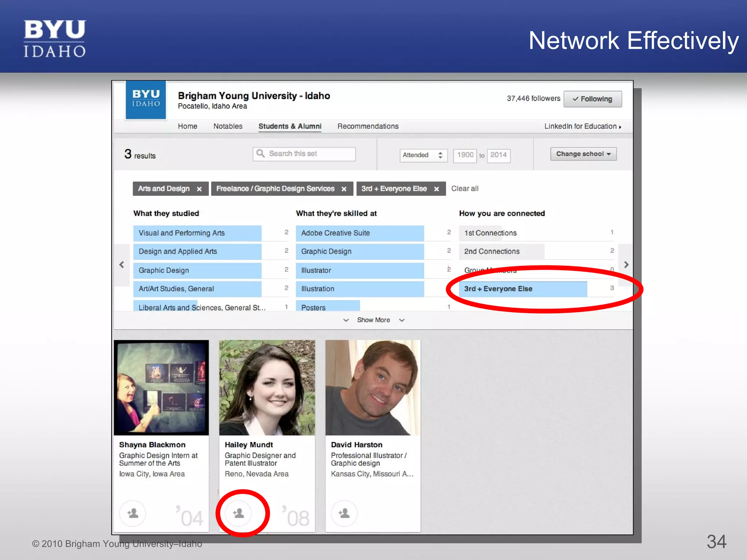Click the end year field 2014
The image size is (747, 560).
[x=499, y=156]
